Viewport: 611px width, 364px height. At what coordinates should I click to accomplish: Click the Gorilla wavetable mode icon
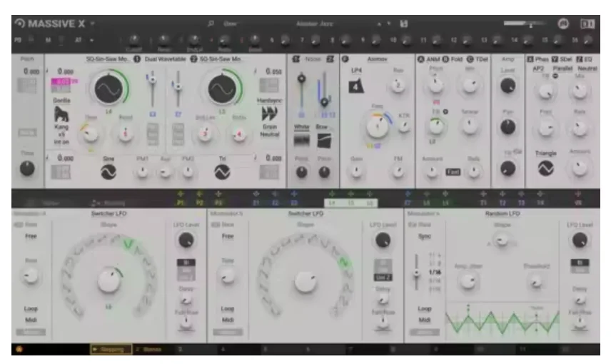click(61, 114)
